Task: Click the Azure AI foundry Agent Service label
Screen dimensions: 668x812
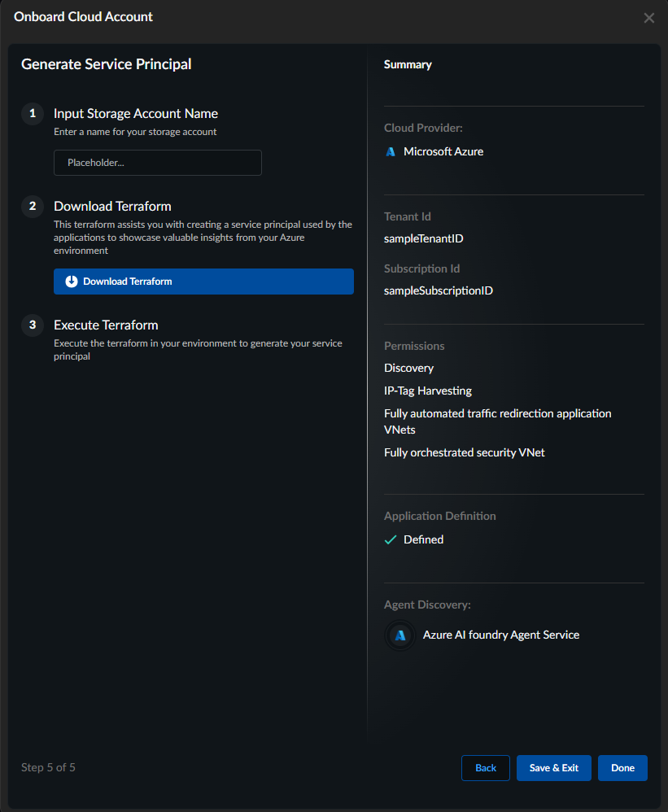Action: [x=501, y=635]
